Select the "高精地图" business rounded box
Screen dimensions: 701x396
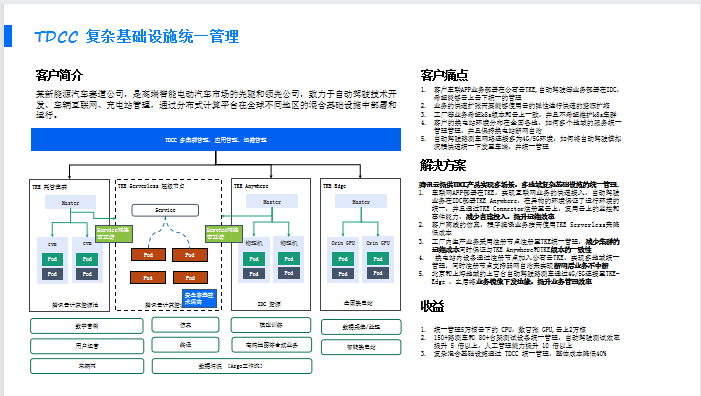tap(271, 345)
